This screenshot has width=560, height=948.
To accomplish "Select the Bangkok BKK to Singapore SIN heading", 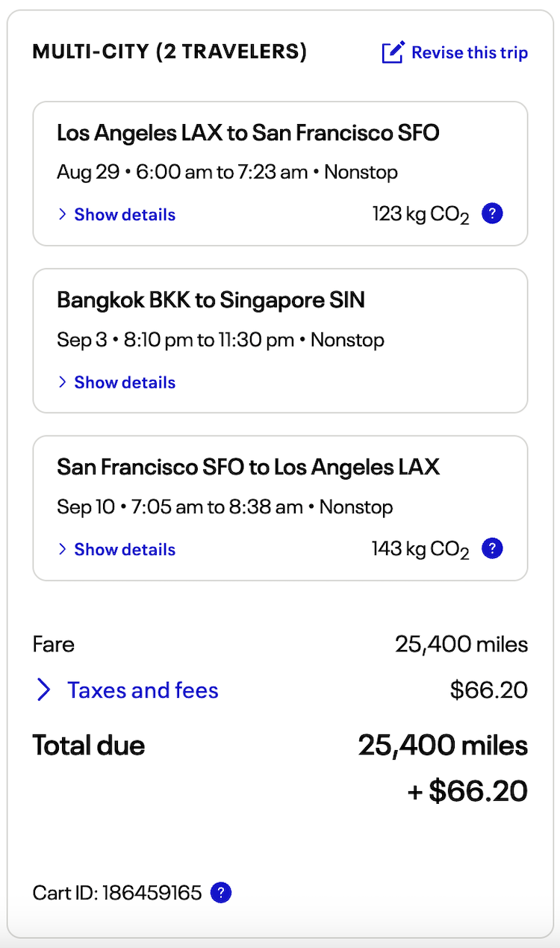I will [211, 300].
